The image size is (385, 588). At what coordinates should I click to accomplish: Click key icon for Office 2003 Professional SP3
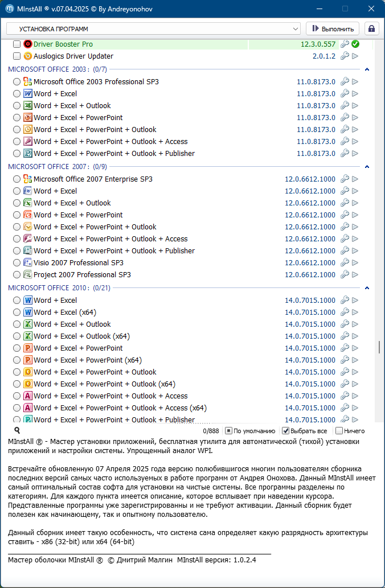[x=345, y=82]
